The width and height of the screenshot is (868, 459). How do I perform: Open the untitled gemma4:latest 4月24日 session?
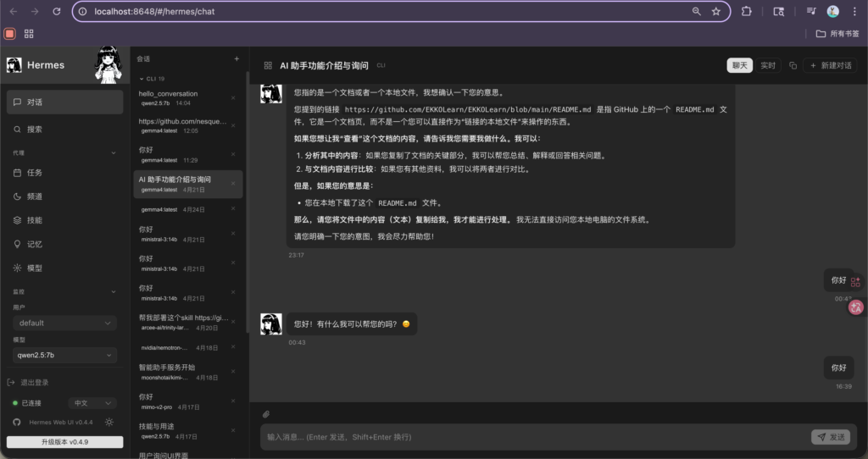point(187,209)
